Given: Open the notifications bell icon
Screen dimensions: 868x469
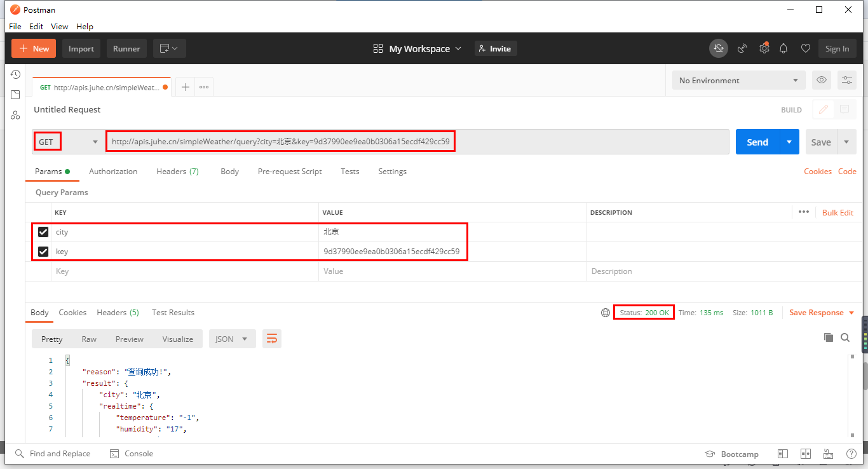Looking at the screenshot, I should coord(784,49).
